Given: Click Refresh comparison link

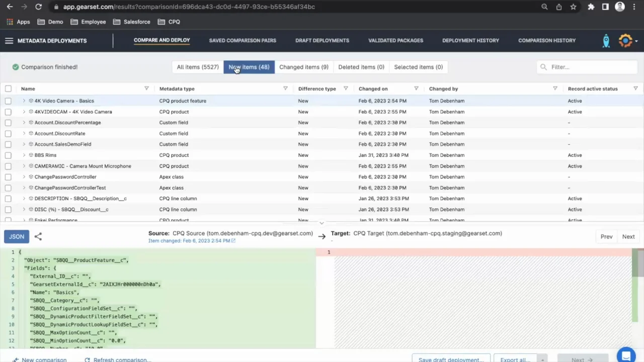Looking at the screenshot, I should (118, 359).
